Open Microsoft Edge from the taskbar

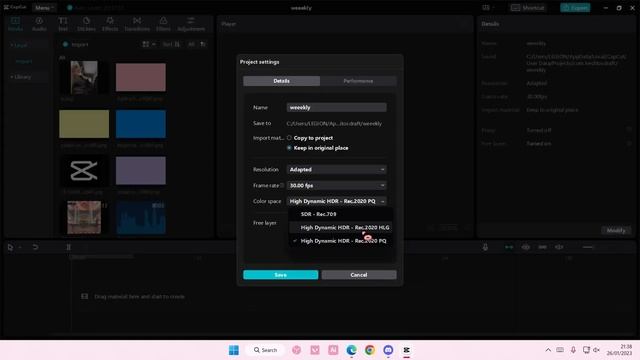point(351,350)
